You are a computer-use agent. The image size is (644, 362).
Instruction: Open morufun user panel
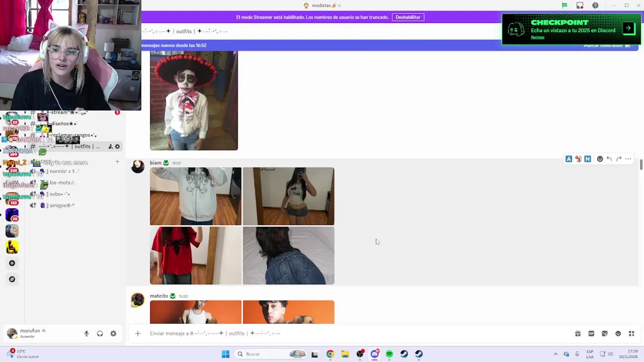[41, 333]
